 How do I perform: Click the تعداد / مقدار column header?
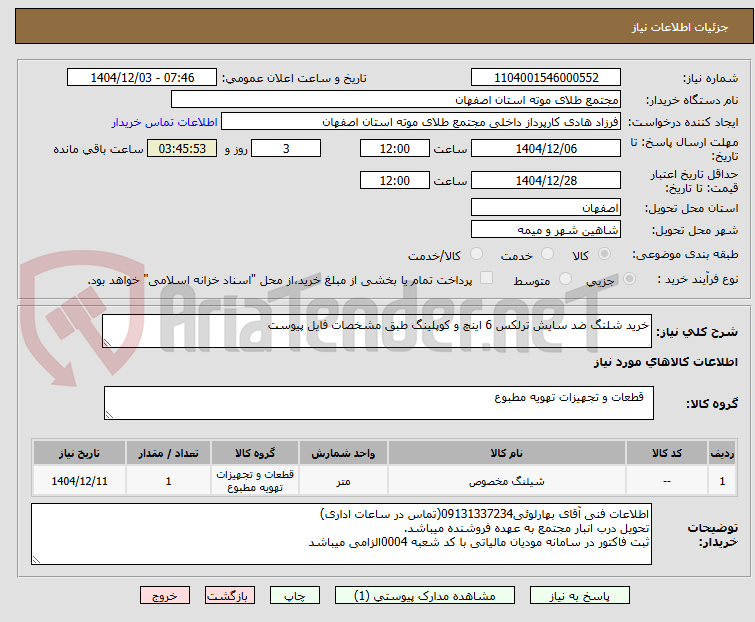169,453
